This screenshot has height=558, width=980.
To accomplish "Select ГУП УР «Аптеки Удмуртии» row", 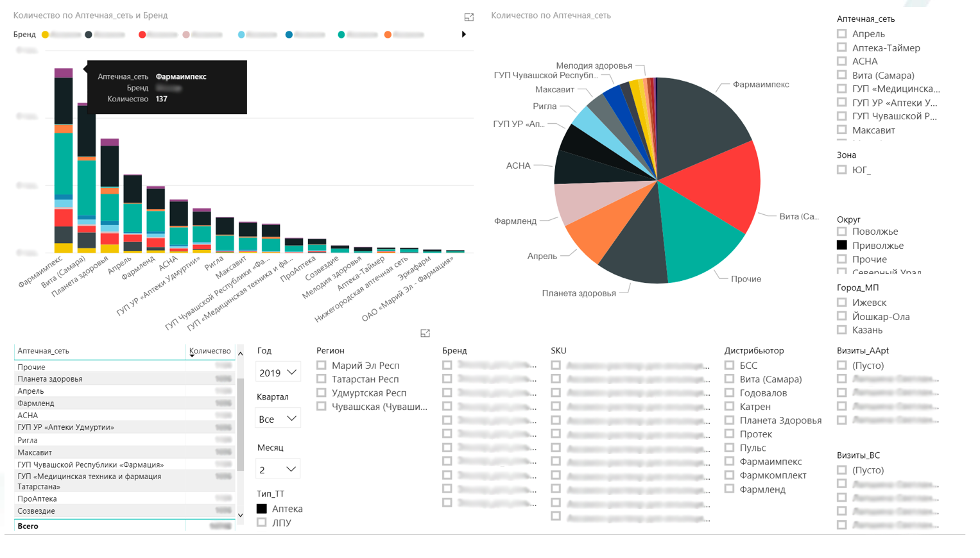I will 125,427.
